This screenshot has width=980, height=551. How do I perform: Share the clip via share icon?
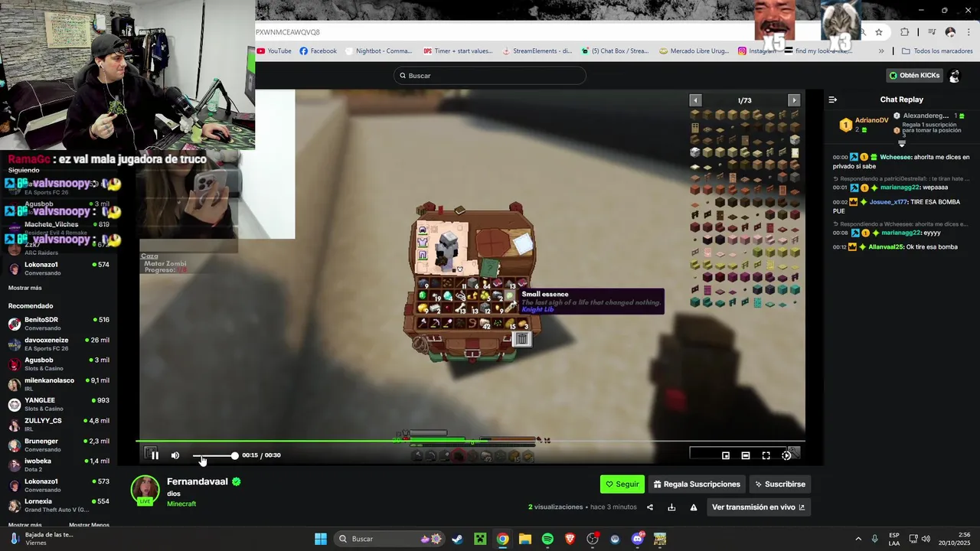[x=650, y=507]
